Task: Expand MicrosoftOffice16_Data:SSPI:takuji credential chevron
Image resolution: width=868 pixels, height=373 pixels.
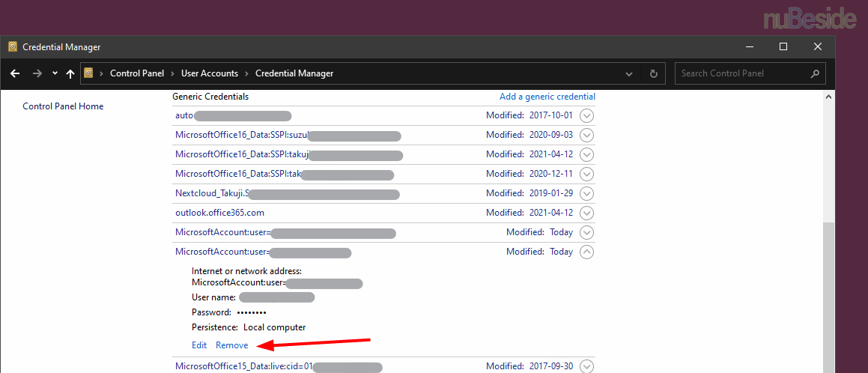Action: pyautogui.click(x=587, y=154)
